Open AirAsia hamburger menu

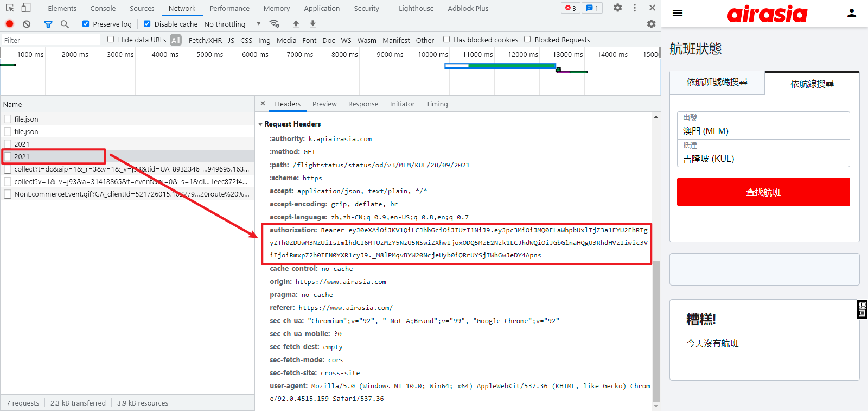tap(678, 13)
